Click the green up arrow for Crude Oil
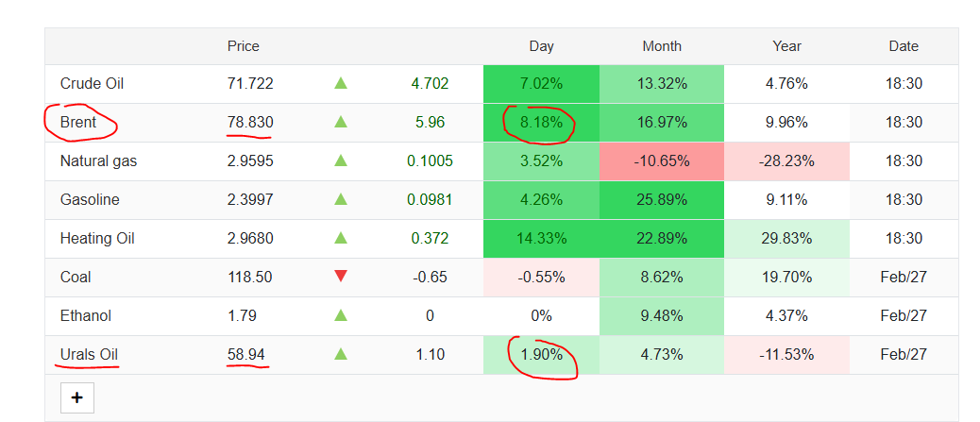 point(341,84)
